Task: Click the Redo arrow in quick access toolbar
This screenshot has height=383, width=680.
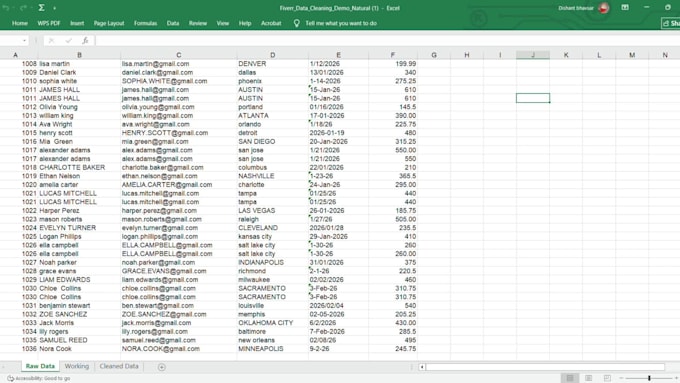Action: click(23, 8)
